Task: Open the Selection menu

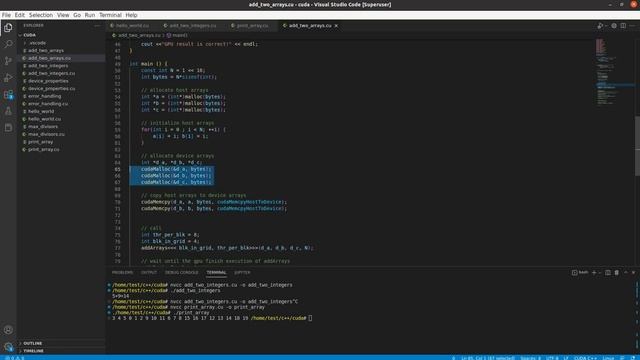Action: [40, 15]
